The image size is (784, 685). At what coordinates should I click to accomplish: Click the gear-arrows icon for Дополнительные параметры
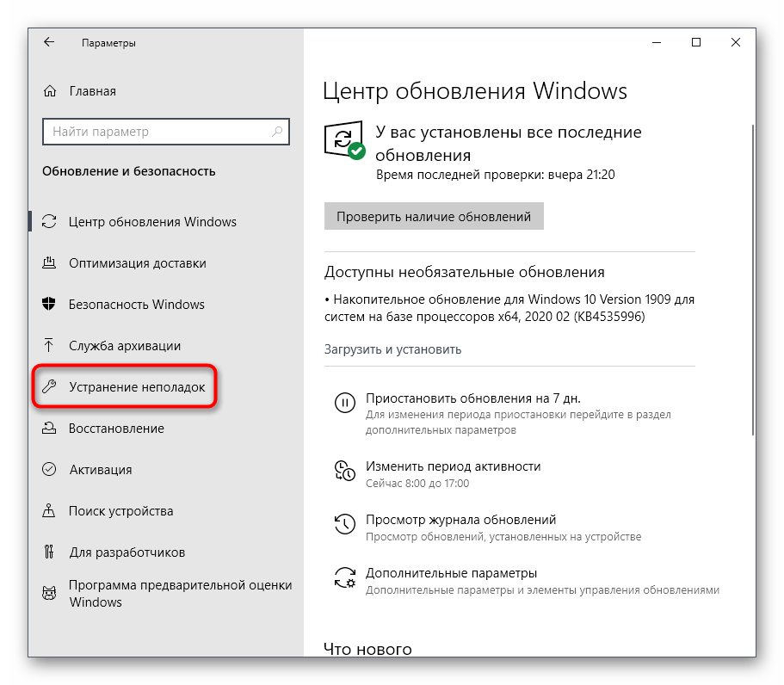point(344,577)
